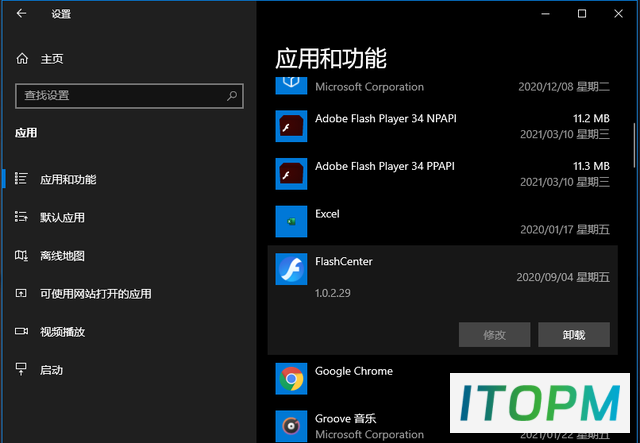
Task: Click the 卸载 button for FlashCenter
Action: pyautogui.click(x=574, y=335)
